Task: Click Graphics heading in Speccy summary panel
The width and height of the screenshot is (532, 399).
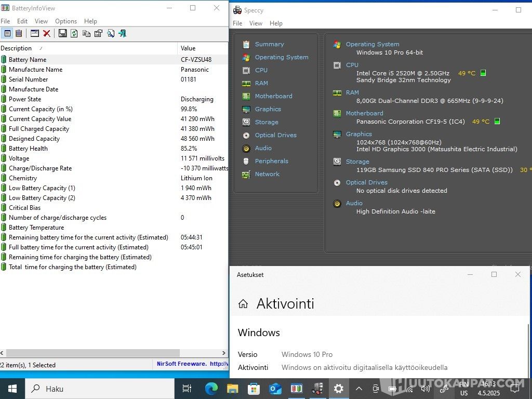Action: tap(358, 134)
